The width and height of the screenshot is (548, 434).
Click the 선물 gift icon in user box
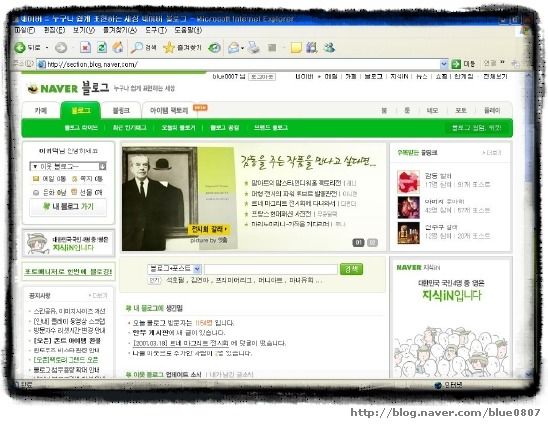click(74, 192)
